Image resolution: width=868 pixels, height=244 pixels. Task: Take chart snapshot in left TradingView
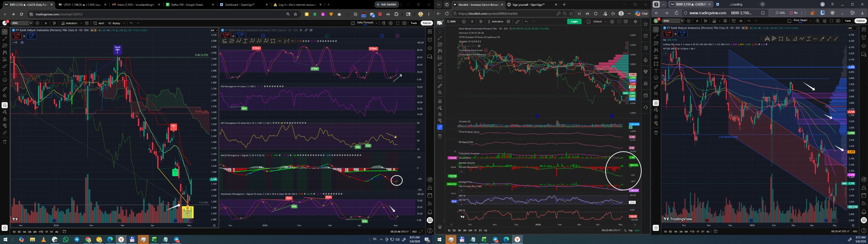click(405, 23)
